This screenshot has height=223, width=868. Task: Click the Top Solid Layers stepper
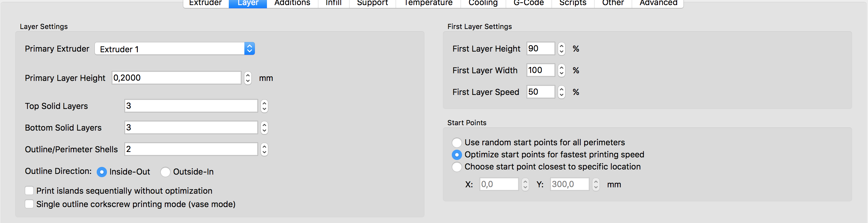pos(264,106)
